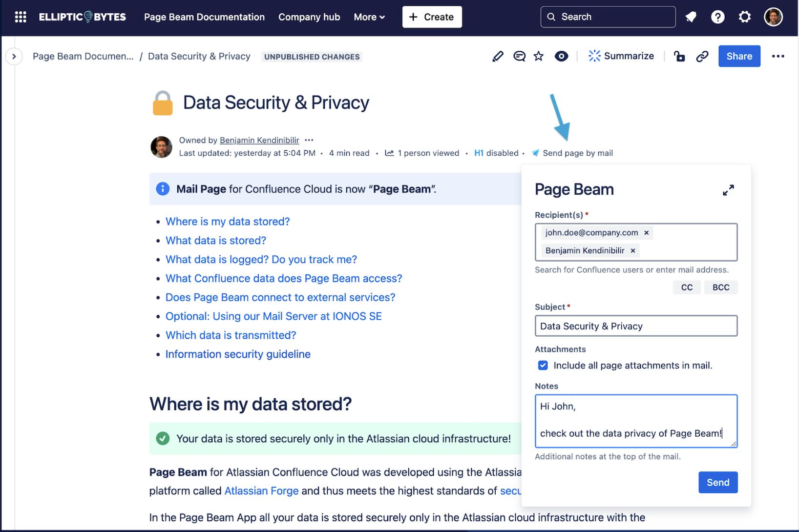Uncheck Include all page attachments checkbox
The image size is (799, 532).
click(x=543, y=366)
